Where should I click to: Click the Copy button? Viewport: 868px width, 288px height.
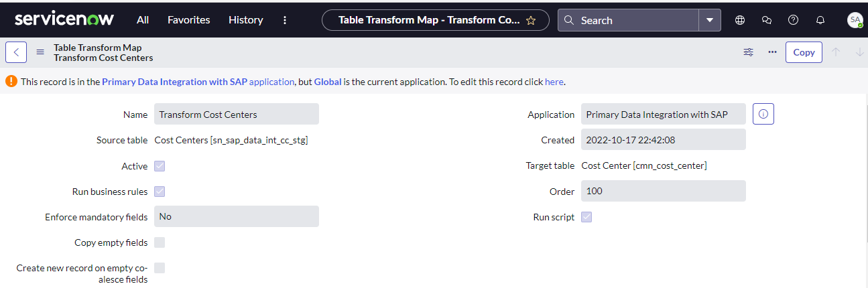[804, 52]
